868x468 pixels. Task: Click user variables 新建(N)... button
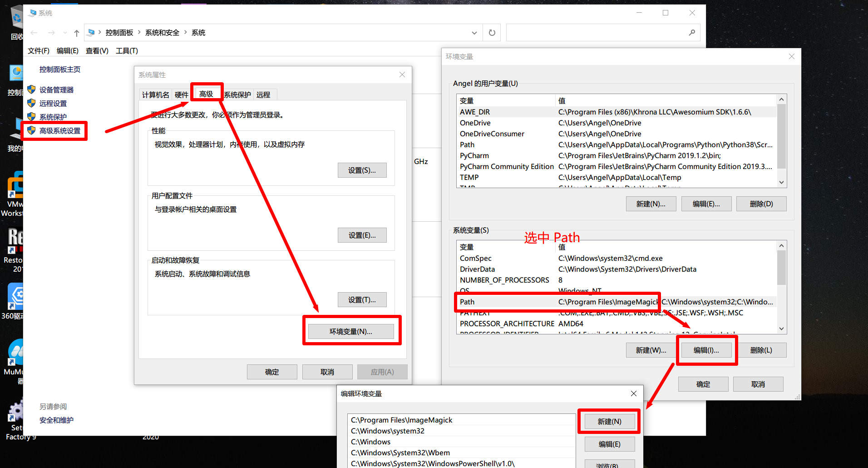[651, 204]
